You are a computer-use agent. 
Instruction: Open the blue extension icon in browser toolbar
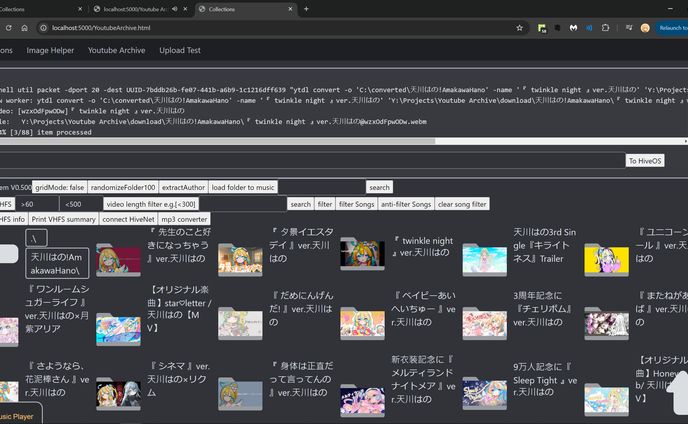click(x=589, y=28)
